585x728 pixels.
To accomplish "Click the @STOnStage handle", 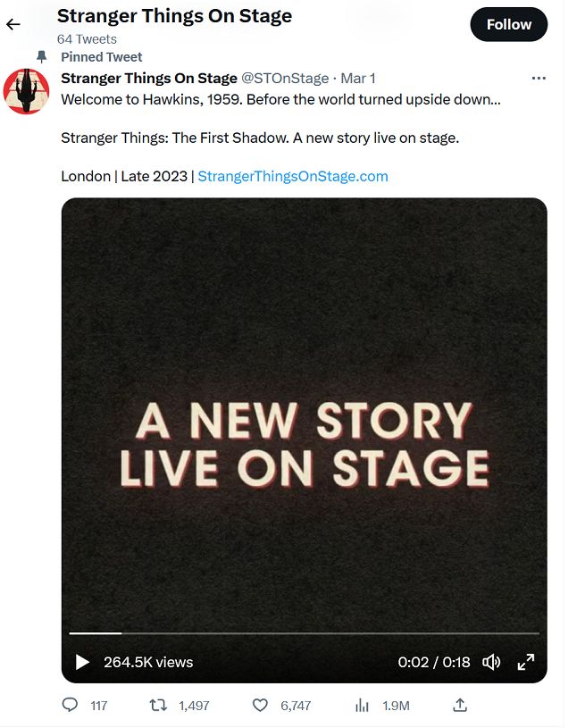I will pos(285,79).
